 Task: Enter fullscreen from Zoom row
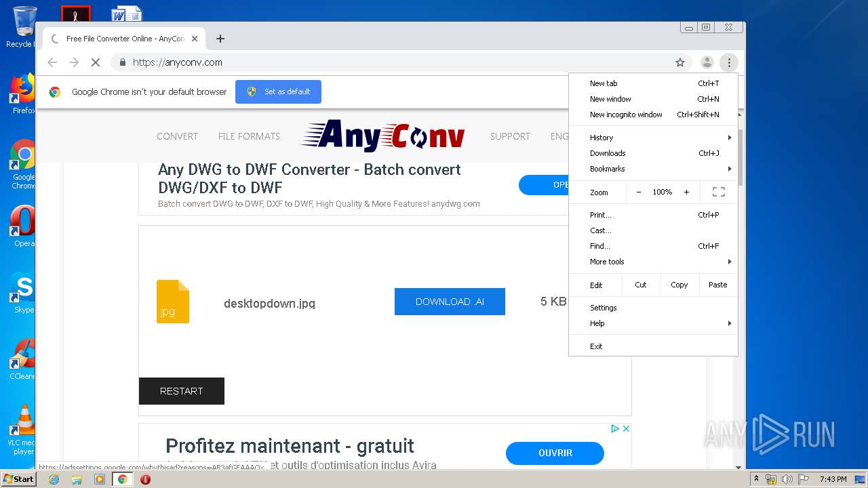tap(719, 192)
